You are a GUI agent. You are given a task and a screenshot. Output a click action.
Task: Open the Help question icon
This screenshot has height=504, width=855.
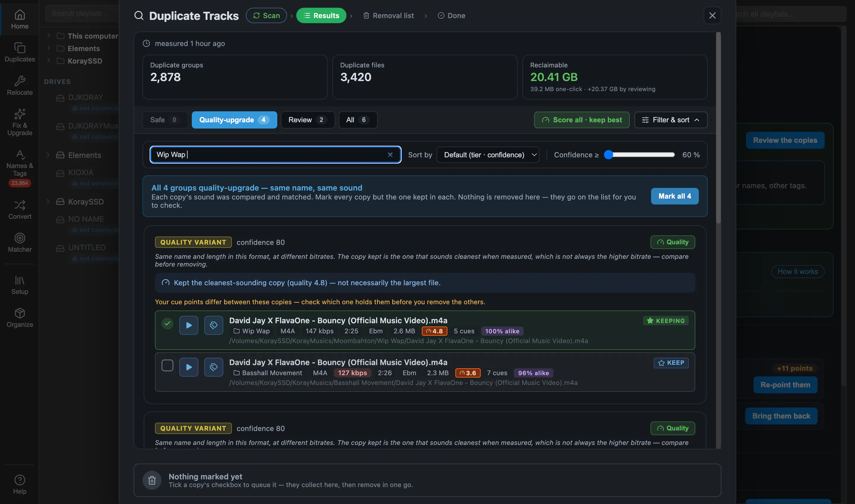[19, 484]
